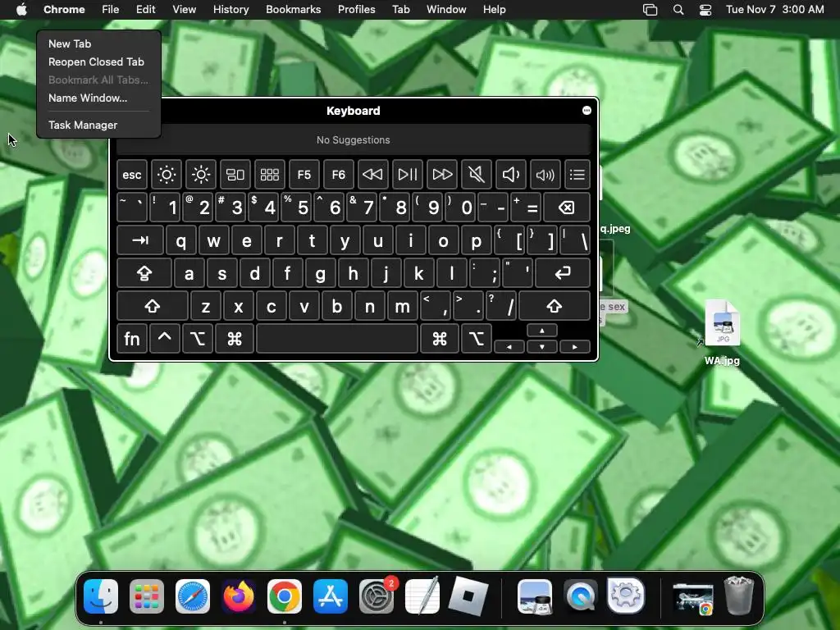
Task: Tap the Mission Control key
Action: (x=235, y=175)
